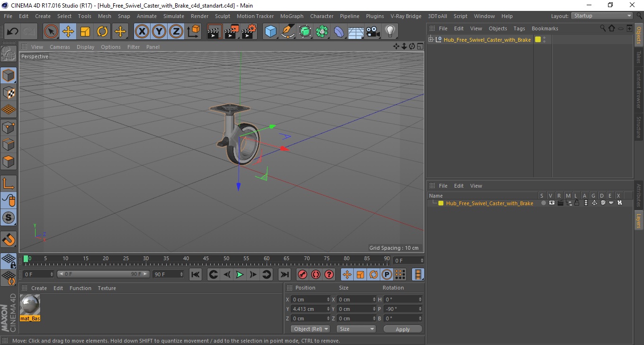This screenshot has width=644, height=345.
Task: Click the Rotation P field -90°
Action: (x=403, y=309)
